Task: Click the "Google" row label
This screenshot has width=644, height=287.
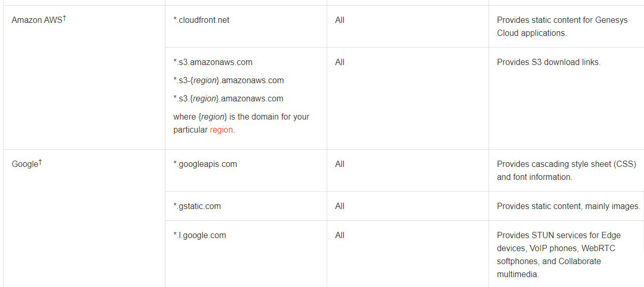Action: pyautogui.click(x=25, y=164)
